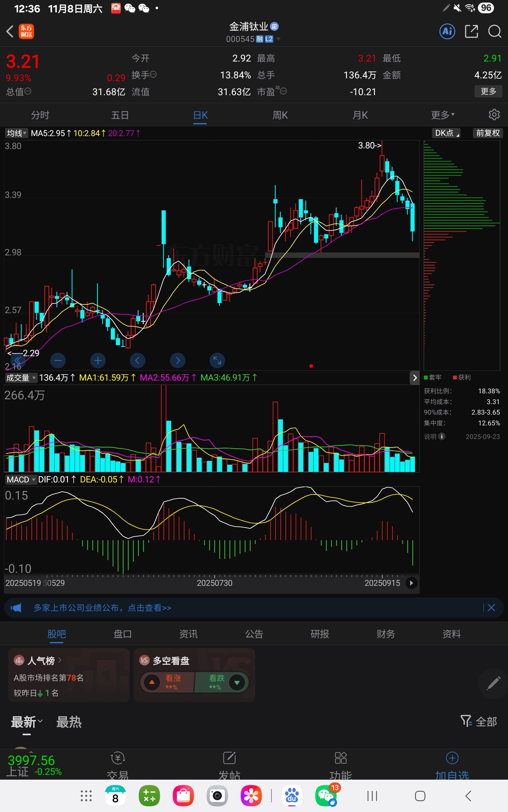This screenshot has height=812, width=508.
Task: Tap 加自选 add to watchlist
Action: (x=452, y=765)
